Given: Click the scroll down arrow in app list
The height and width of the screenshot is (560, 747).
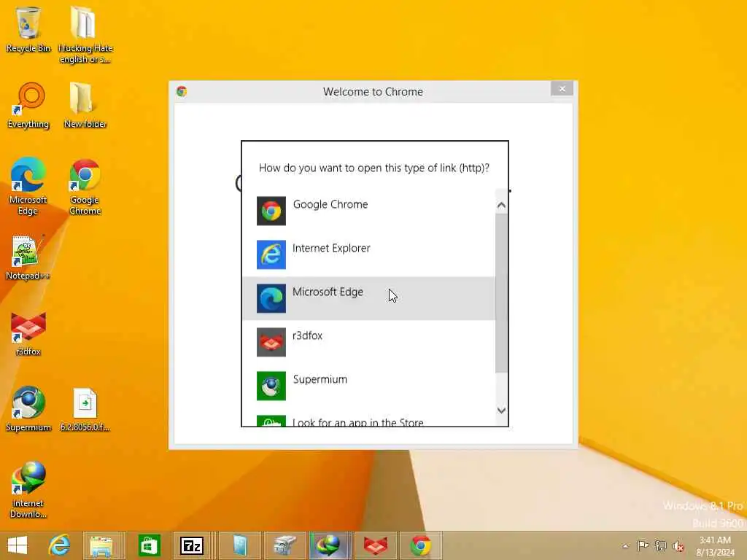Looking at the screenshot, I should (x=501, y=410).
